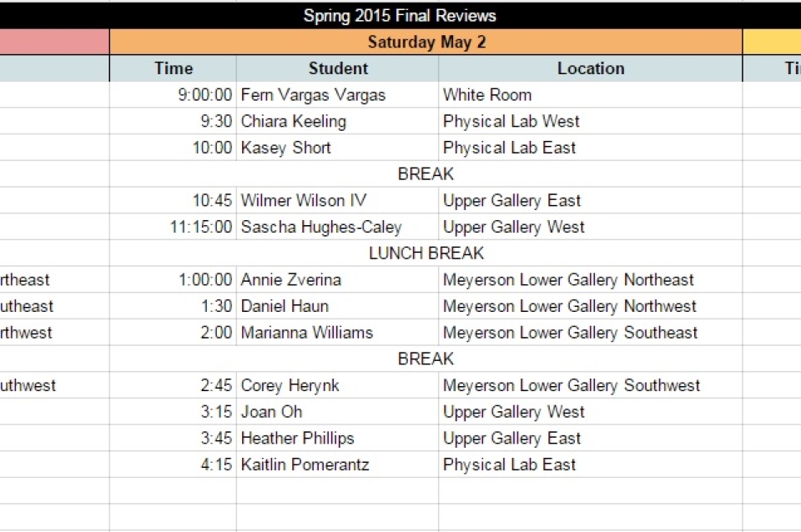The image size is (801, 532).
Task: Click the Annie Zverina student cell
Action: (338, 280)
